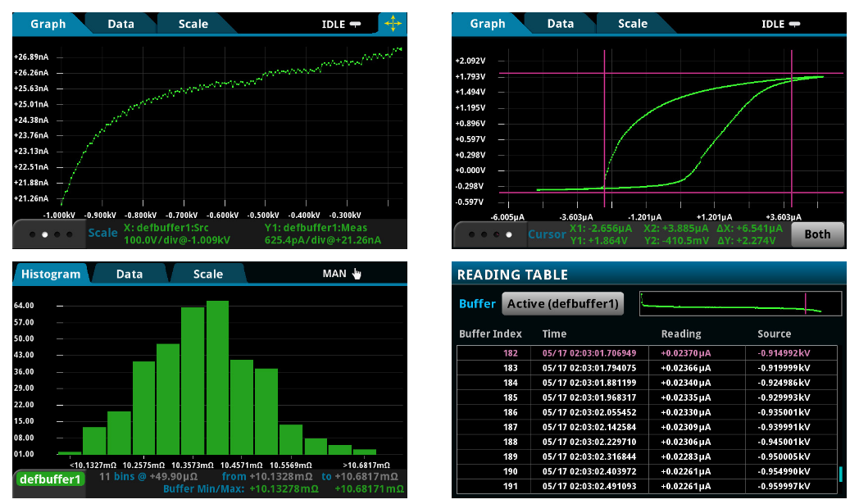Tap the yellow pan arrows icon
859x504 pixels.
coord(393,24)
